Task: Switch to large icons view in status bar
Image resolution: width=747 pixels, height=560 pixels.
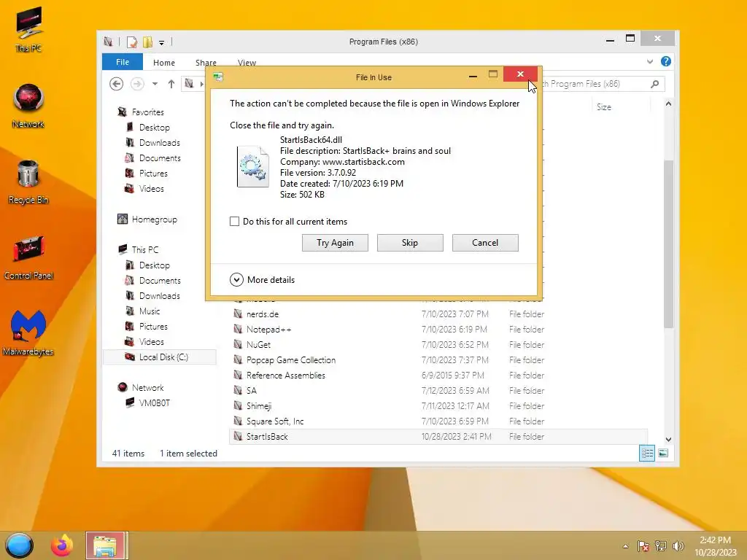Action: point(663,454)
